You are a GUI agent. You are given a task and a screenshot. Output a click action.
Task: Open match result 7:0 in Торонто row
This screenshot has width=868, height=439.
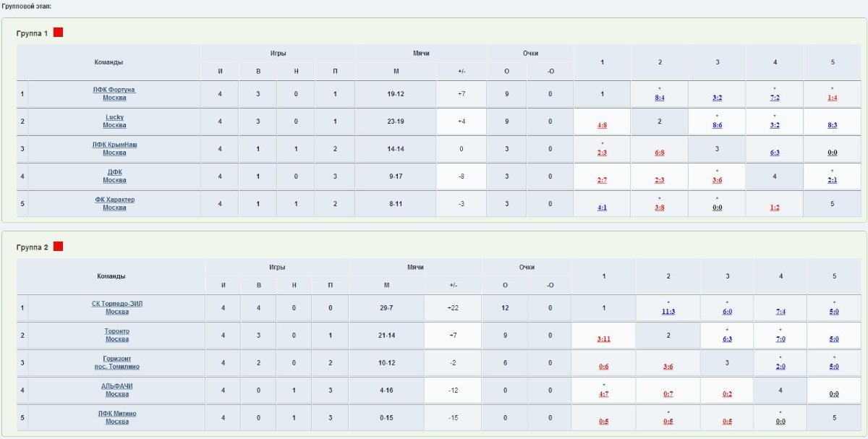(780, 339)
